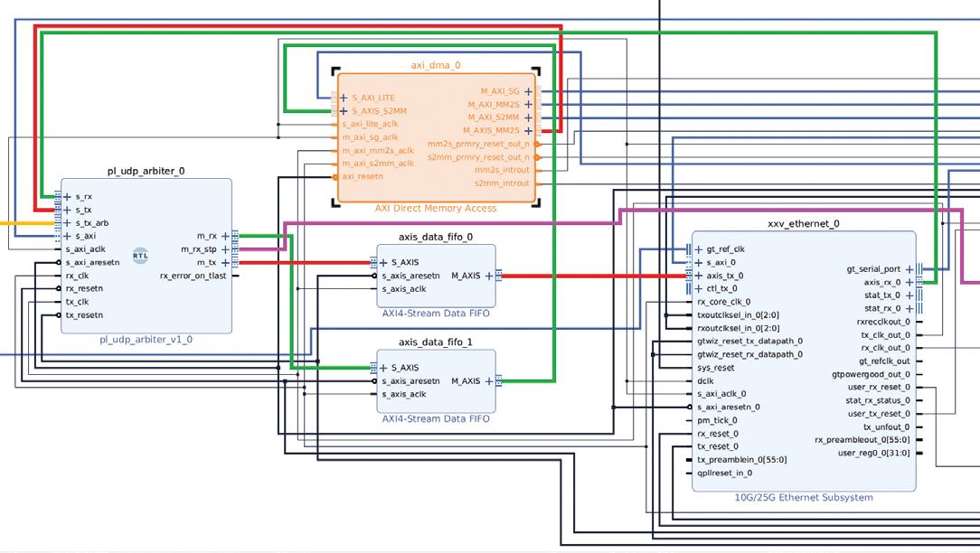Image resolution: width=980 pixels, height=553 pixels.
Task: Select the rxrecclkout_0 output pin
Action: [883, 322]
